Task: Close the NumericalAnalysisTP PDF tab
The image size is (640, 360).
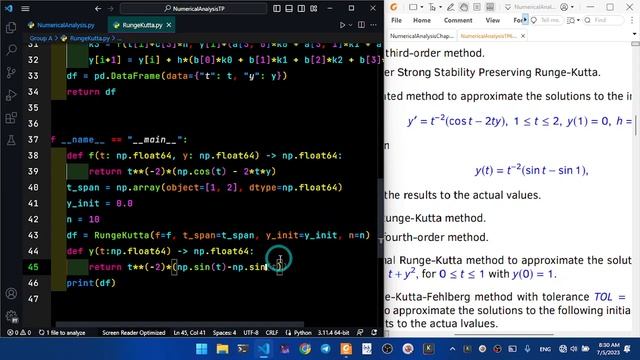Action: coord(522,36)
